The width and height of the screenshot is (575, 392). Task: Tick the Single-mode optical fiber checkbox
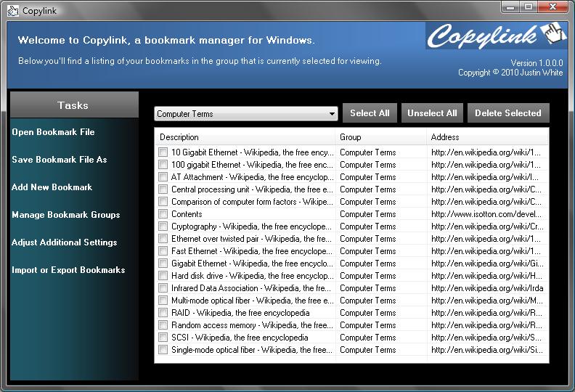(163, 350)
